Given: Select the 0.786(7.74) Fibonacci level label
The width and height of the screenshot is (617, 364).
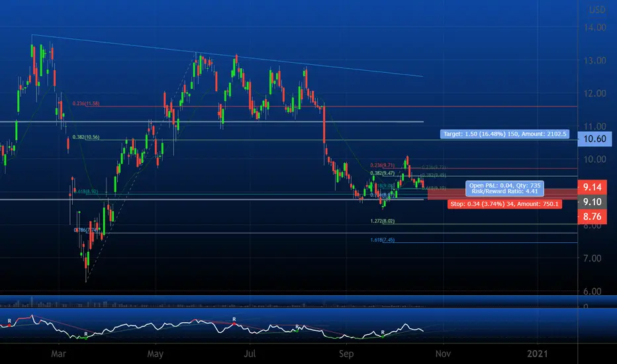Looking at the screenshot, I should click(86, 230).
